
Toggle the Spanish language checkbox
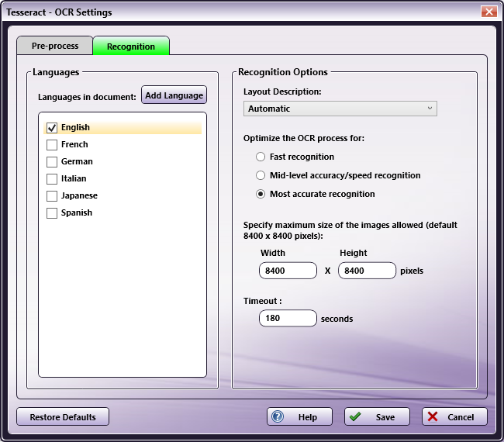pos(52,212)
